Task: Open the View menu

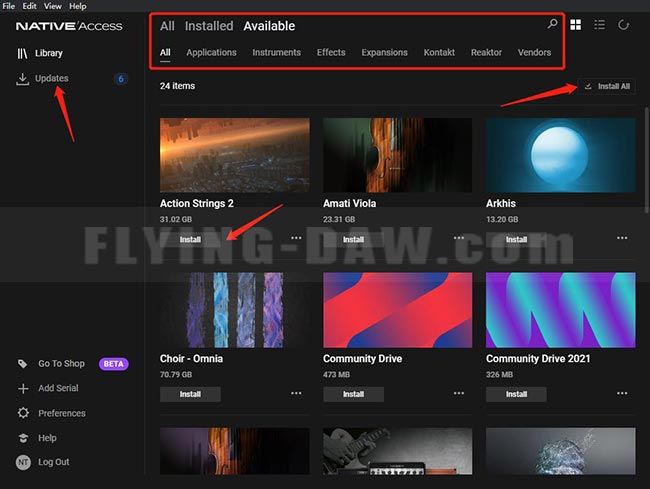Action: [x=53, y=6]
